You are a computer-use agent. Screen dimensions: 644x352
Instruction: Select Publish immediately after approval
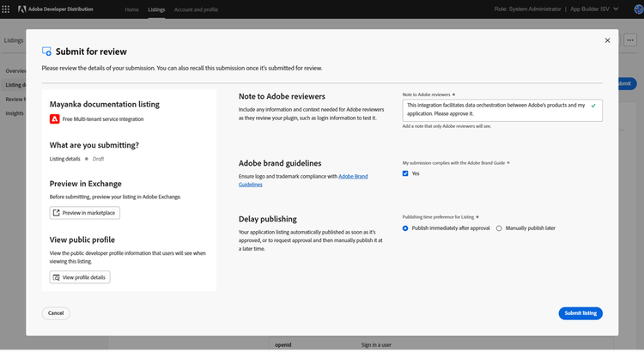pyautogui.click(x=405, y=228)
